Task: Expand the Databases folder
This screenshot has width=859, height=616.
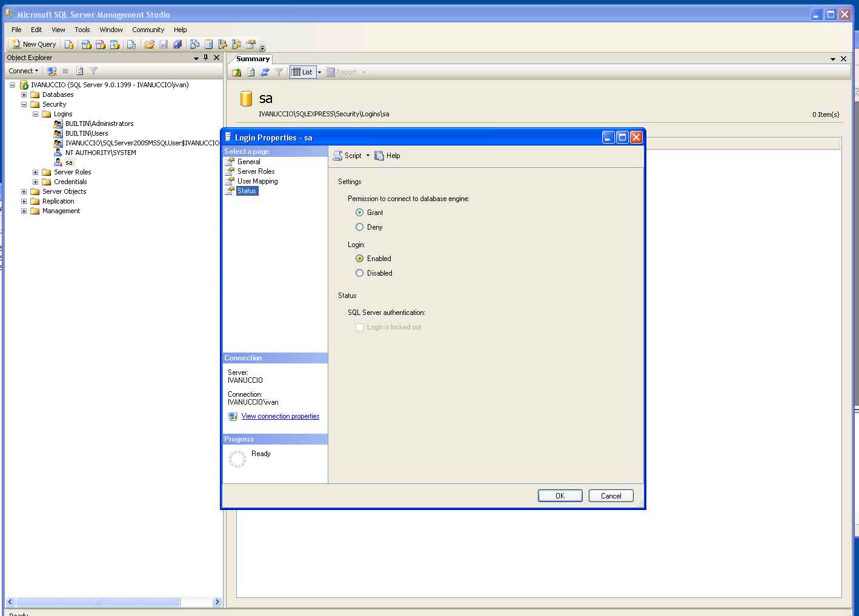Action: pyautogui.click(x=24, y=94)
